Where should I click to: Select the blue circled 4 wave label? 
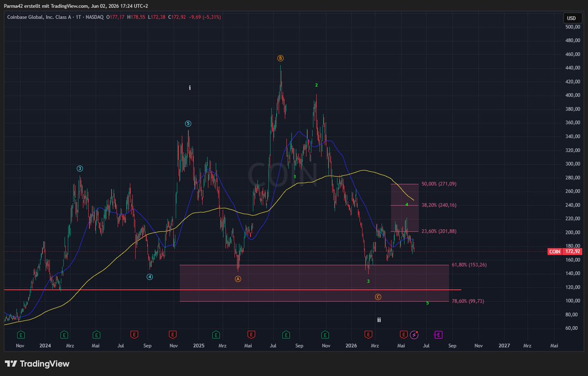click(x=150, y=276)
